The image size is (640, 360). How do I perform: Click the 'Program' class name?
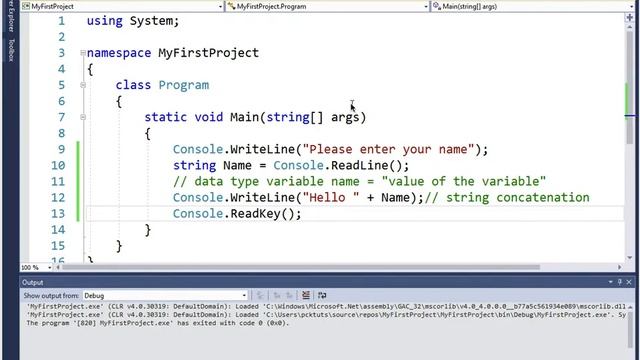coord(184,85)
